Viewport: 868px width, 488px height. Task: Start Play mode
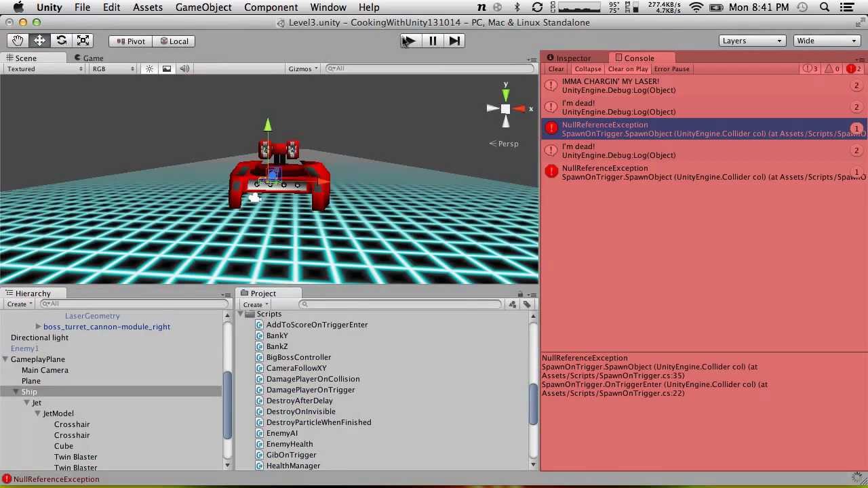point(410,41)
